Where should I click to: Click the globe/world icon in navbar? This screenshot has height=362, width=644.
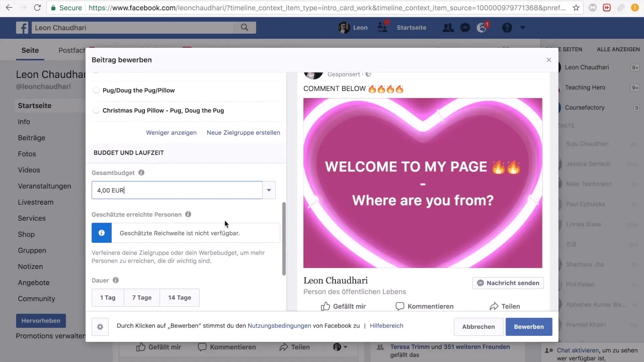pos(483,27)
